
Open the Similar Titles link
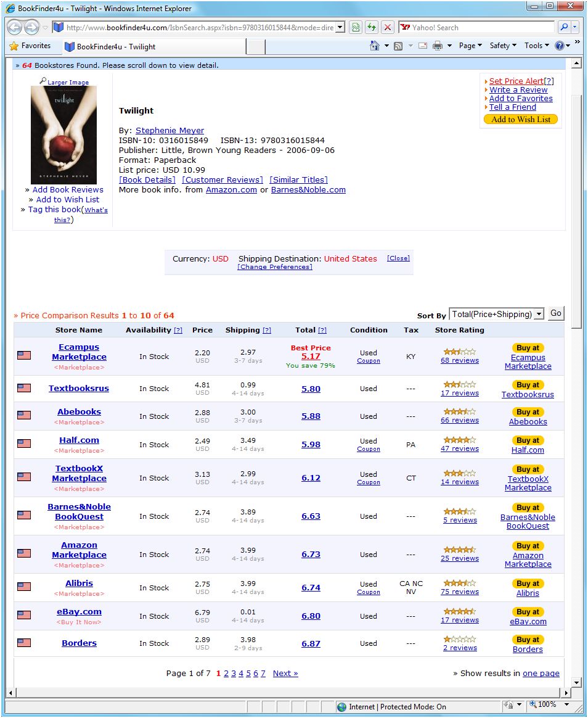[x=299, y=180]
